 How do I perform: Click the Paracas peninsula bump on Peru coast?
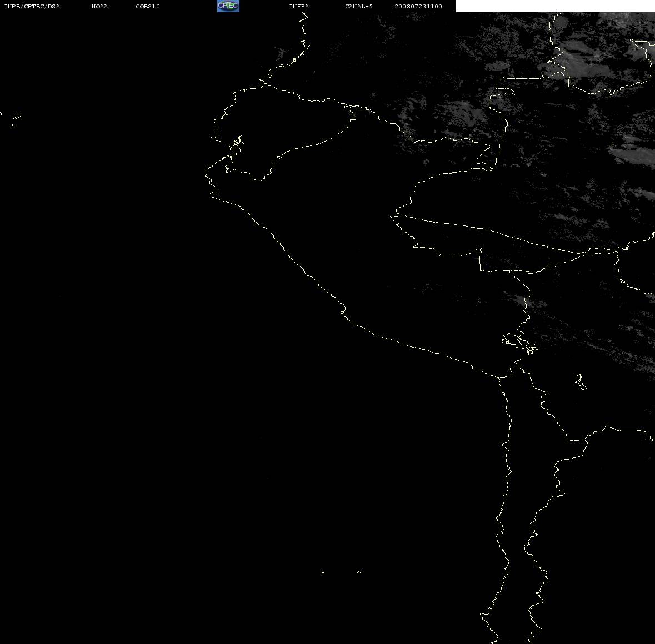pos(343,312)
